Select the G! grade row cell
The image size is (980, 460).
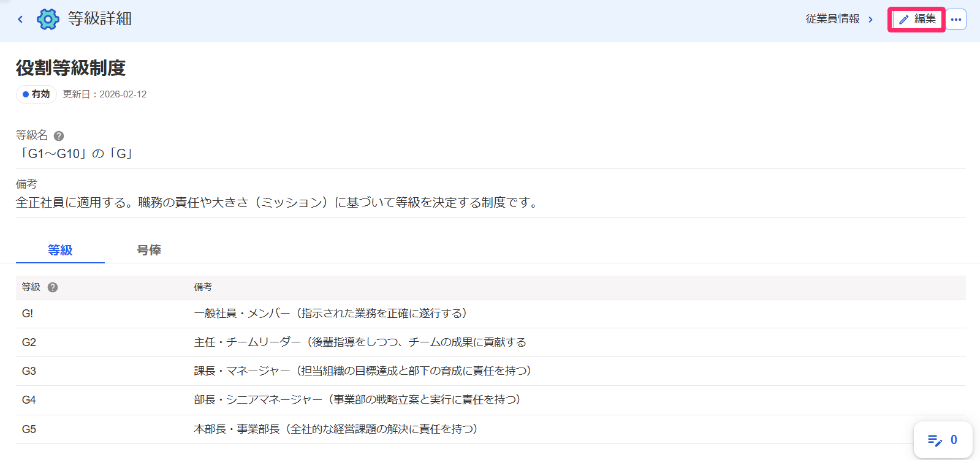28,314
